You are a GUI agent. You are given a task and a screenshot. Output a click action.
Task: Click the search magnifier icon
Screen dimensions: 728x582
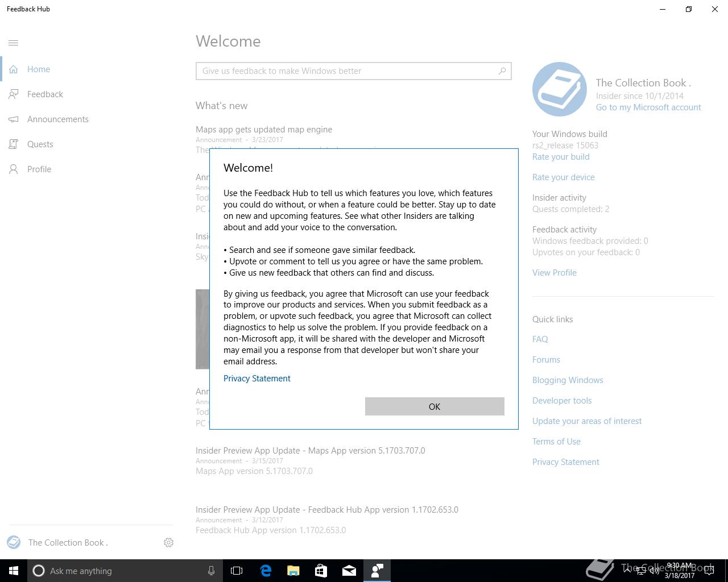[x=502, y=71]
